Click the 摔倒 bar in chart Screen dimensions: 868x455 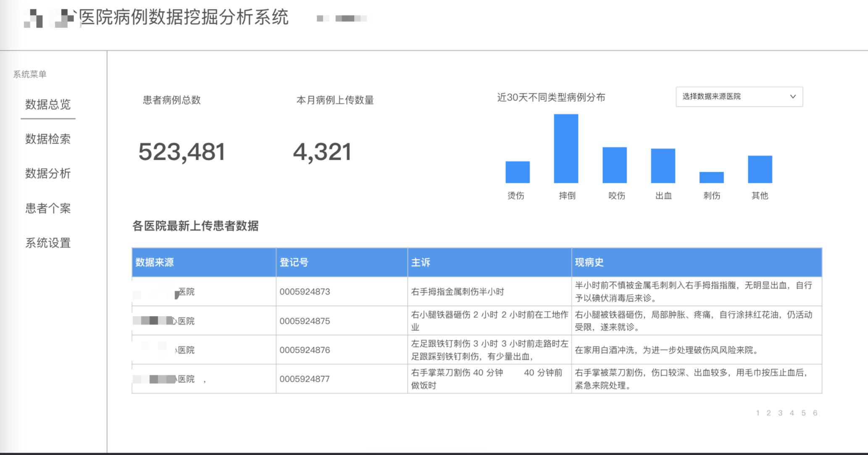pyautogui.click(x=566, y=148)
